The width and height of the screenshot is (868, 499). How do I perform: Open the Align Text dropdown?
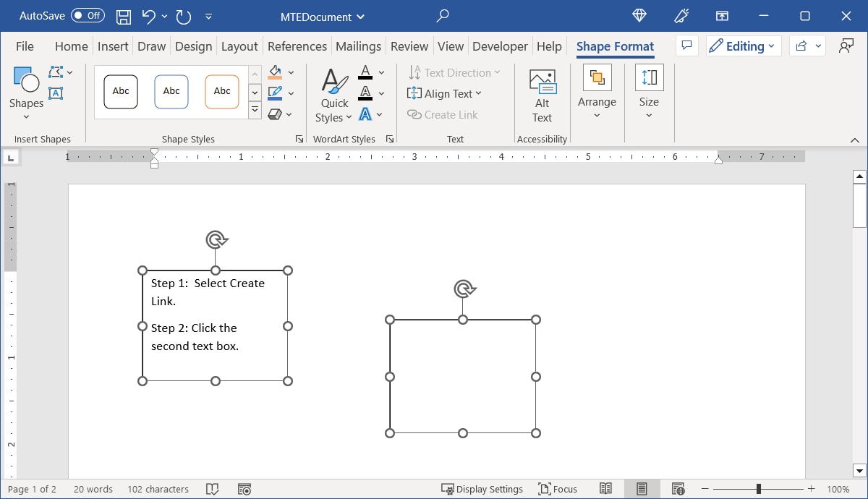[445, 93]
